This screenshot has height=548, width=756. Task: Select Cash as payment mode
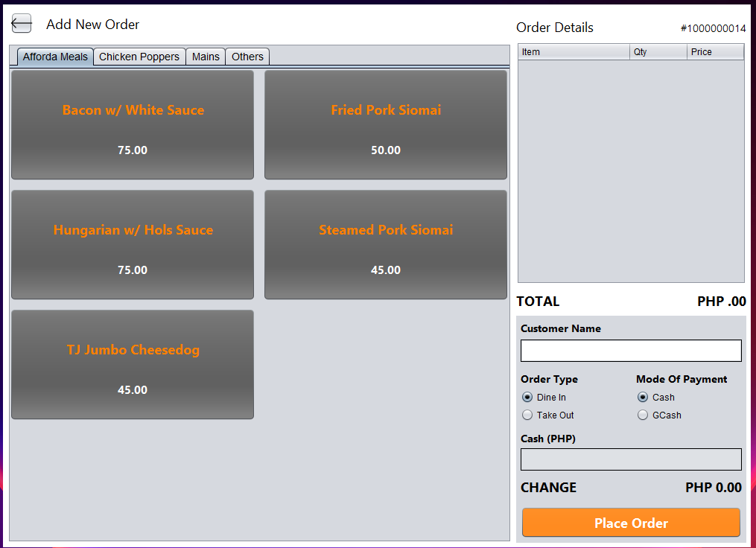point(643,398)
